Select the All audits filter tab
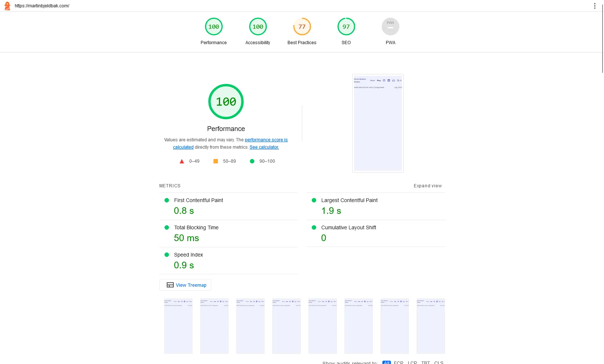The image size is (604, 364). pos(386,363)
